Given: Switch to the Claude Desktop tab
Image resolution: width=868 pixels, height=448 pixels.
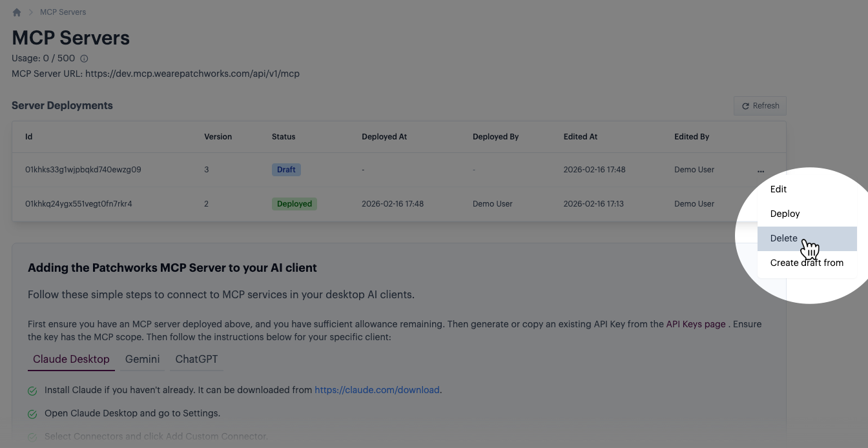Looking at the screenshot, I should click(71, 359).
